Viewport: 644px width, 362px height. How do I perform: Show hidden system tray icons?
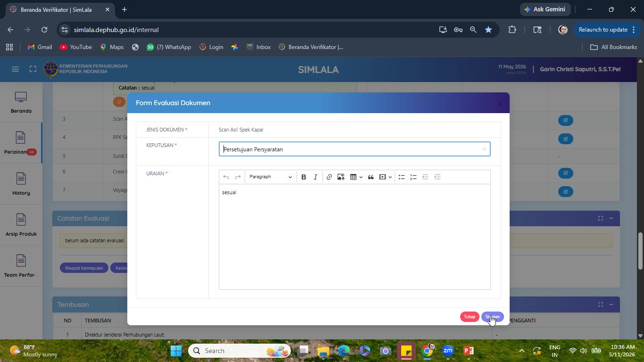(521, 351)
